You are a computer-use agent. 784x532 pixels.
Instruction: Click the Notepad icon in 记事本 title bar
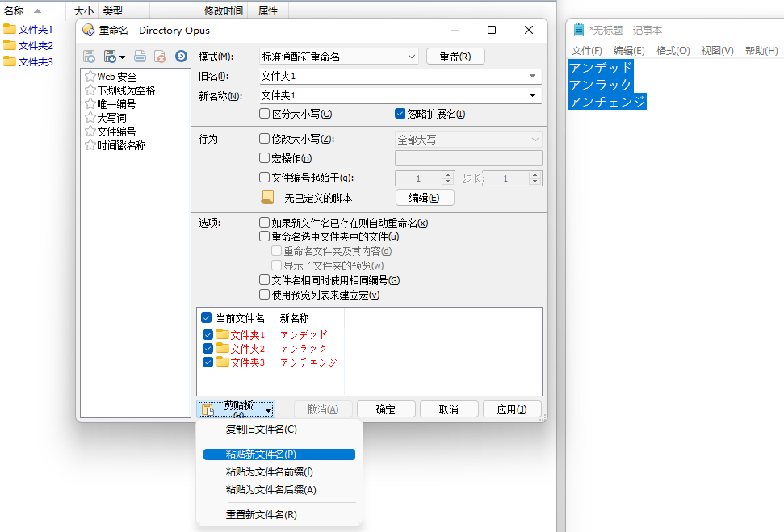578,30
